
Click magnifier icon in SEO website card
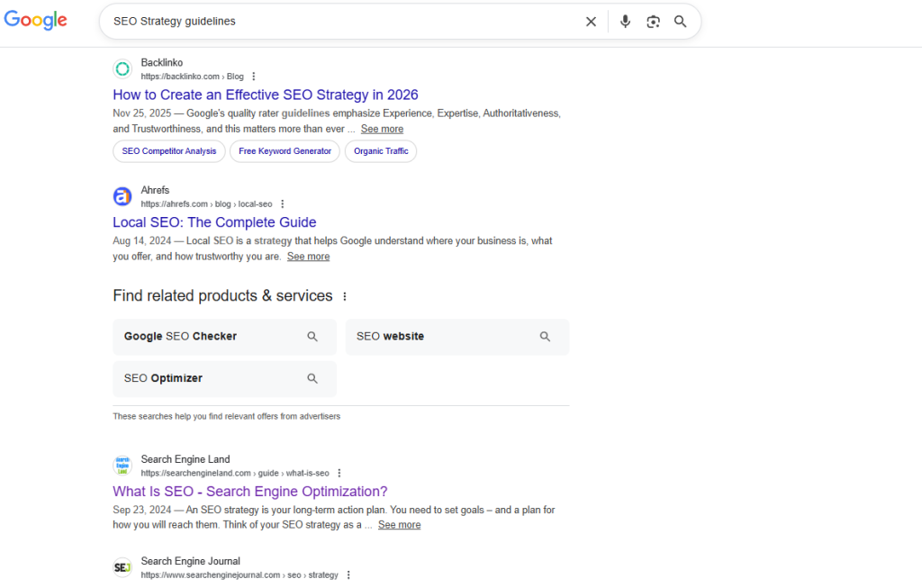point(545,337)
